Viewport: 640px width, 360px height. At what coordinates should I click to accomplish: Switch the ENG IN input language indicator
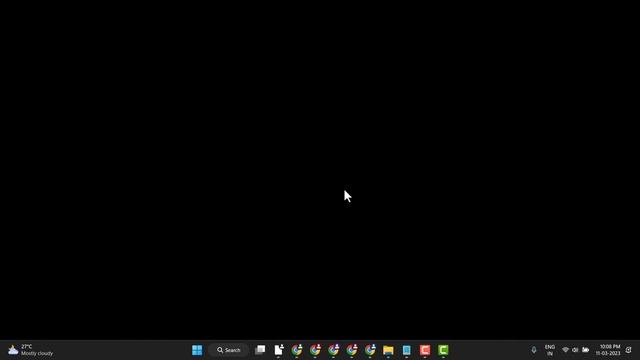click(x=550, y=350)
